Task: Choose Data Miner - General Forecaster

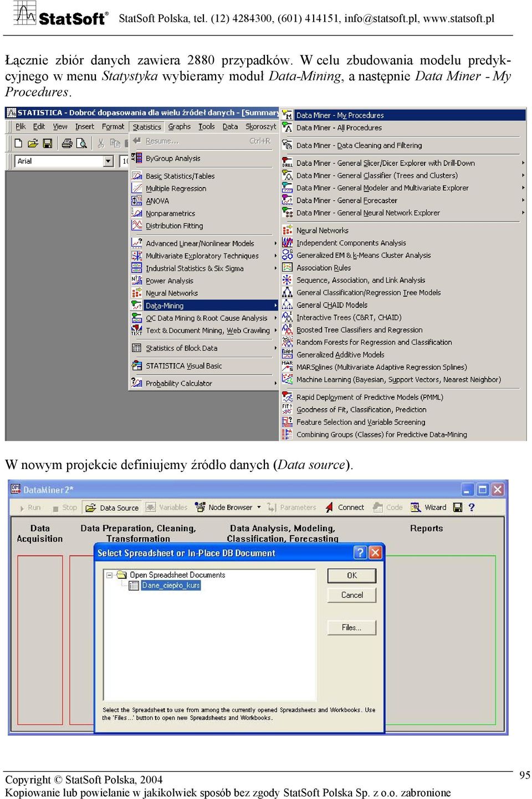Action: click(x=403, y=200)
